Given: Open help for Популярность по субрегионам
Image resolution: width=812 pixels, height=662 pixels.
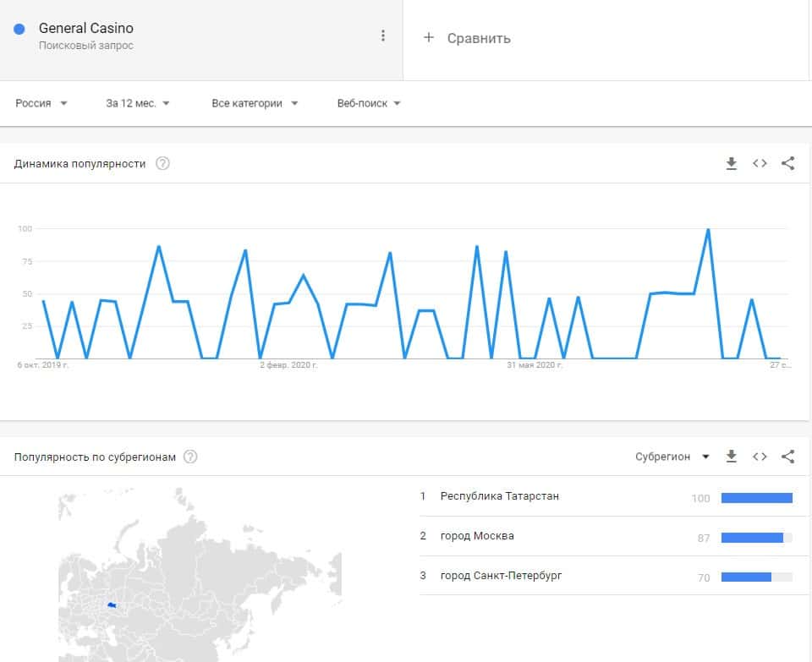Looking at the screenshot, I should [x=190, y=457].
